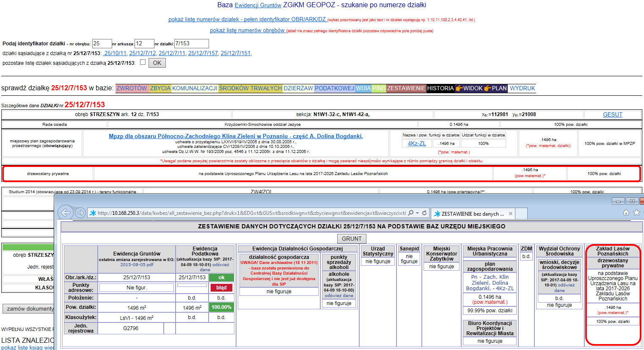The image size is (644, 350).
Task: Click the green 100.00% area indicator
Action: coord(221,307)
